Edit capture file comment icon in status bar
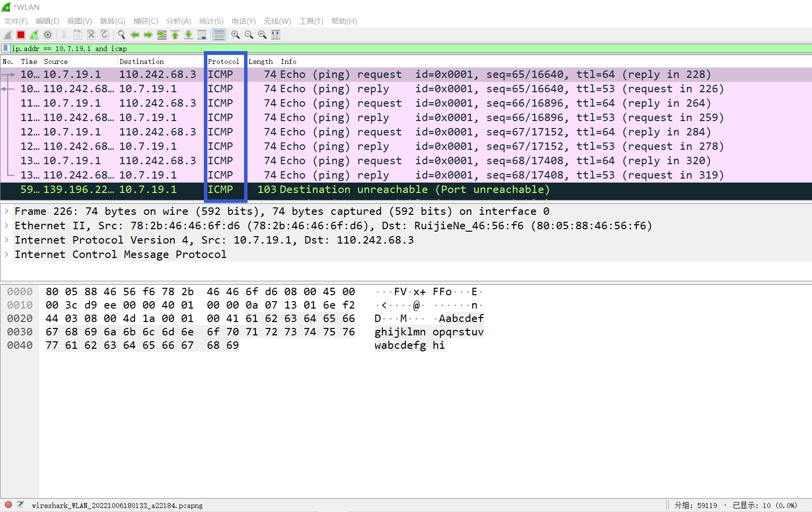Screen dimensions: 812x512 pyautogui.click(x=20, y=505)
